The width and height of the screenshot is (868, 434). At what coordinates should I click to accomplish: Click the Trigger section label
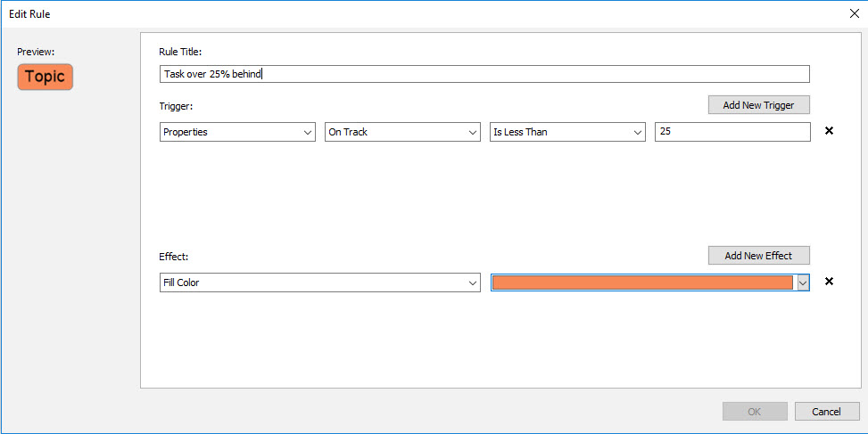pyautogui.click(x=176, y=106)
